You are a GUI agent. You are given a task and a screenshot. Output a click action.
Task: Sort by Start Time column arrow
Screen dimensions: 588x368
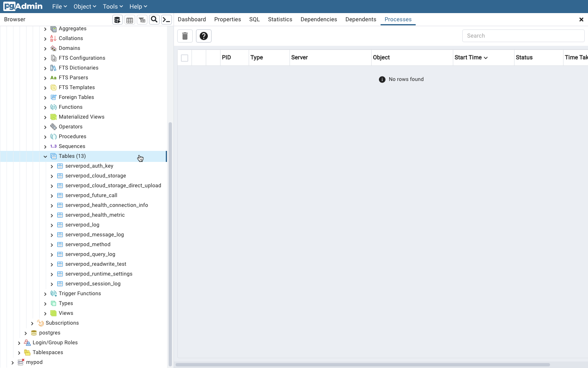[x=486, y=58]
